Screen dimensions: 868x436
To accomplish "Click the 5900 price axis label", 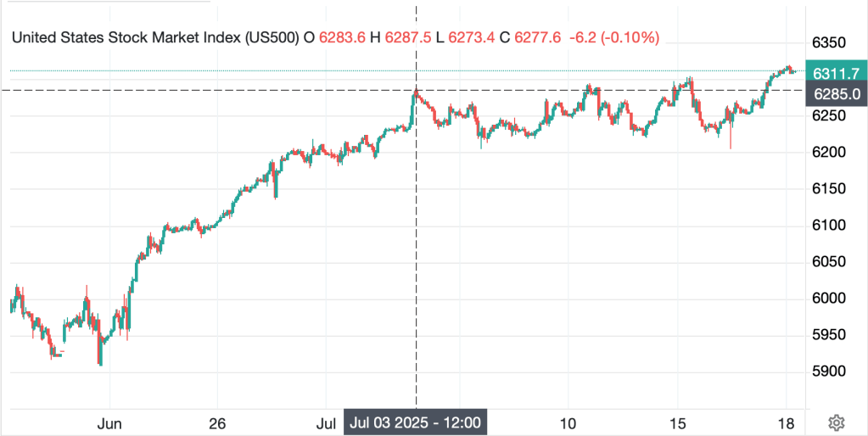I will pos(832,371).
